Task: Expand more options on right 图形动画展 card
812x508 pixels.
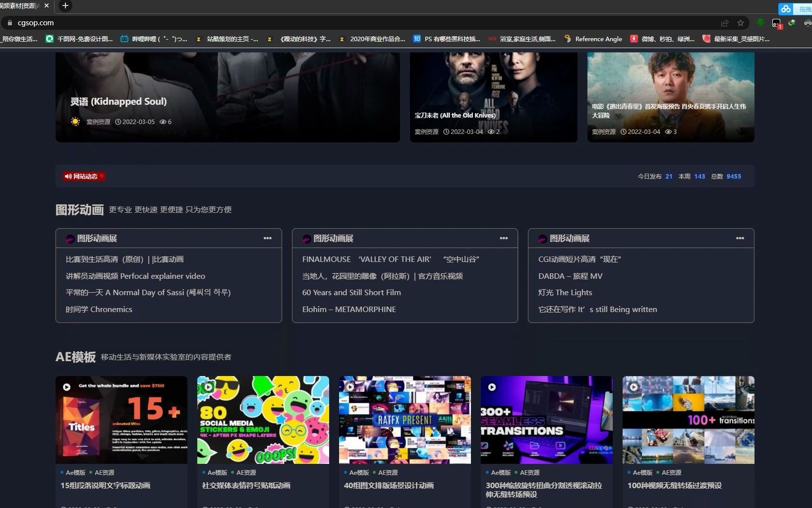Action: [740, 238]
